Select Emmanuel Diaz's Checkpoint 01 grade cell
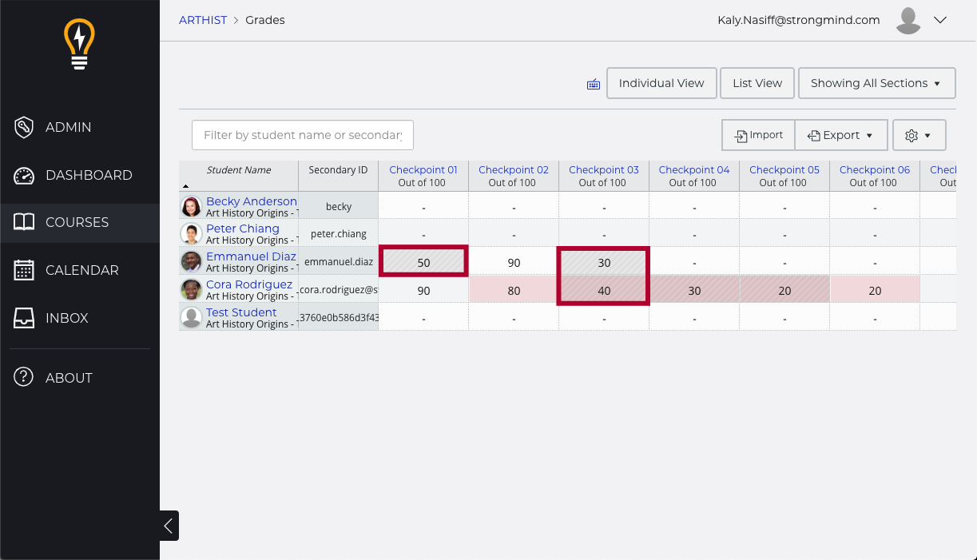 pos(423,262)
